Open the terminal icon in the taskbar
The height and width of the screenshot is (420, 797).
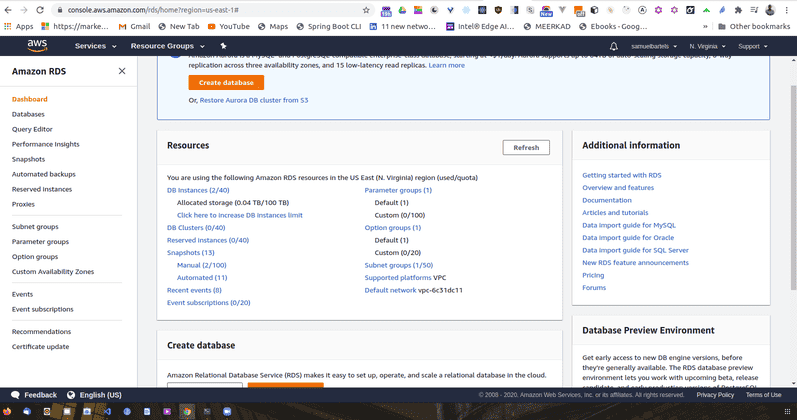[x=207, y=411]
